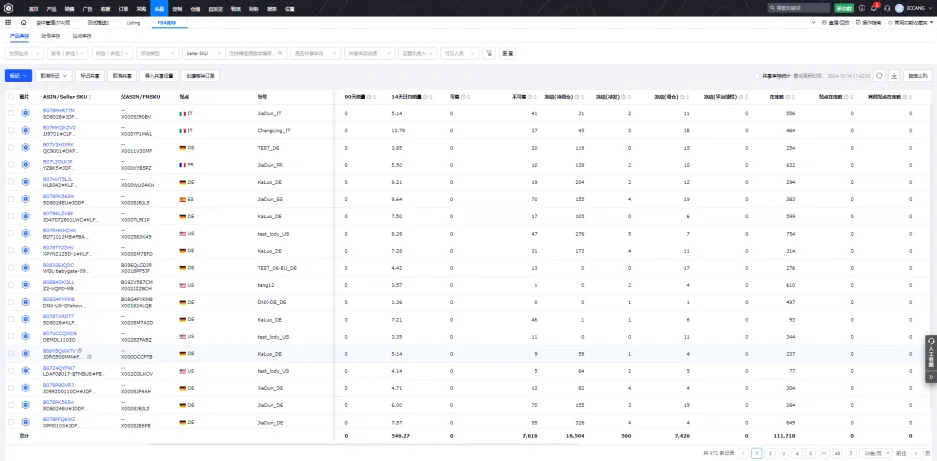
Task: Open the 产品 menu in top navigation
Action: tap(51, 8)
